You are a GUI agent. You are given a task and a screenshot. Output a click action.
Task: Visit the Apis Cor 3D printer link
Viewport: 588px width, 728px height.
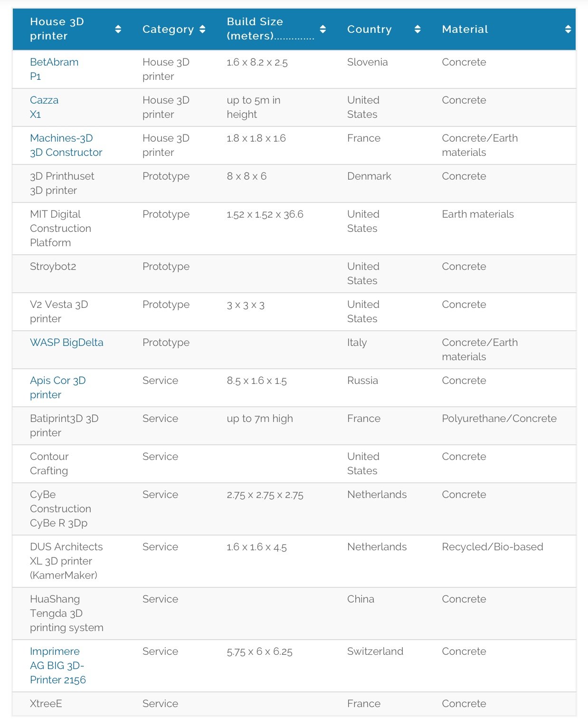click(58, 388)
